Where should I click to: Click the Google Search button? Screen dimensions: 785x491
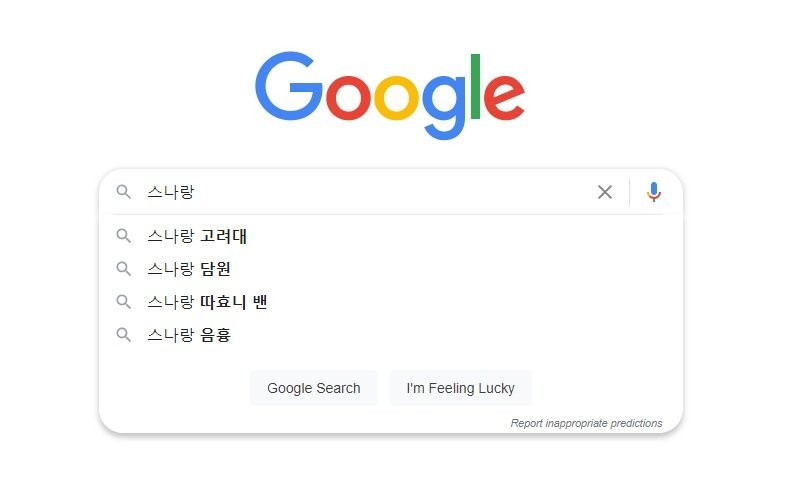[x=314, y=388]
